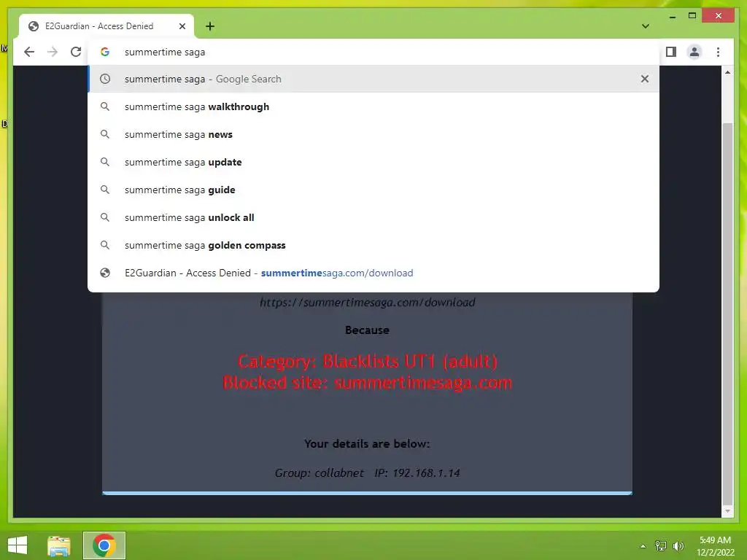Open the side panel icon in Chrome toolbar

671,52
